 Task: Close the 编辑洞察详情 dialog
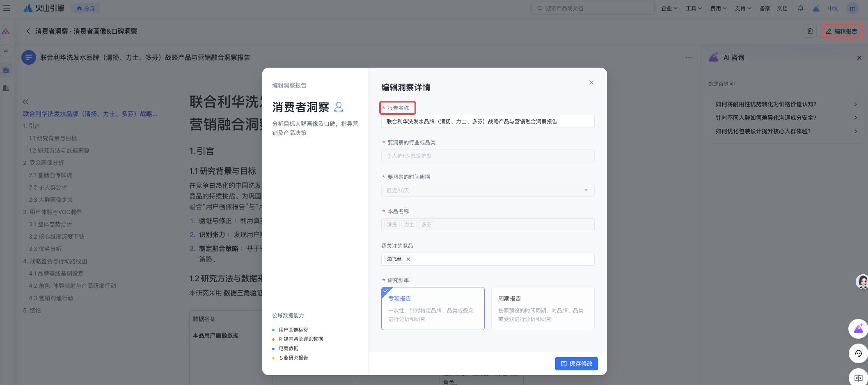[x=591, y=82]
